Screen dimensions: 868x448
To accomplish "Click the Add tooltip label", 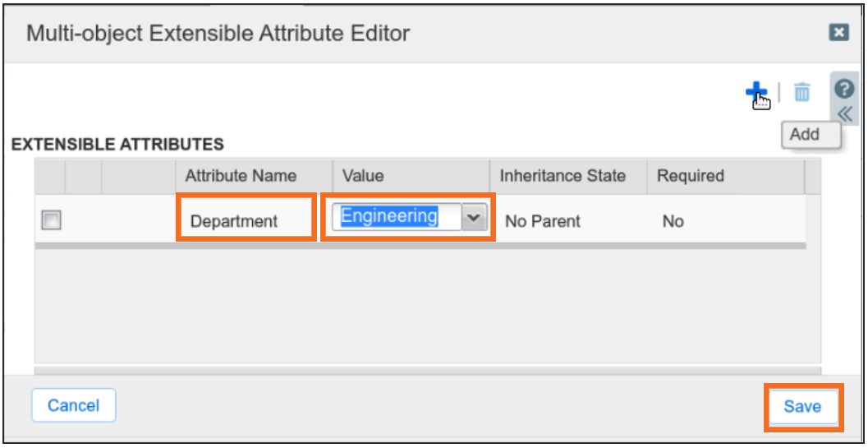I will (805, 135).
